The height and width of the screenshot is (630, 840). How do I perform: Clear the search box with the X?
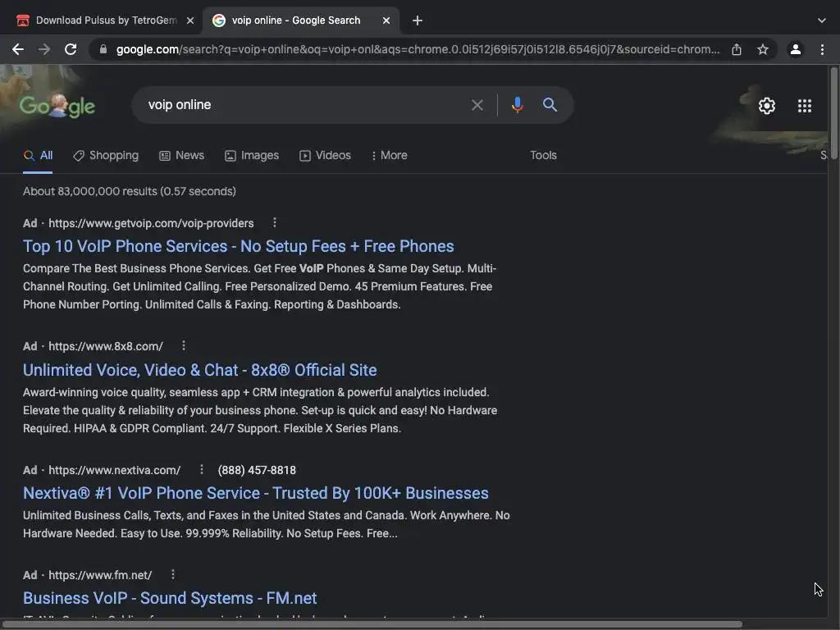pyautogui.click(x=477, y=105)
